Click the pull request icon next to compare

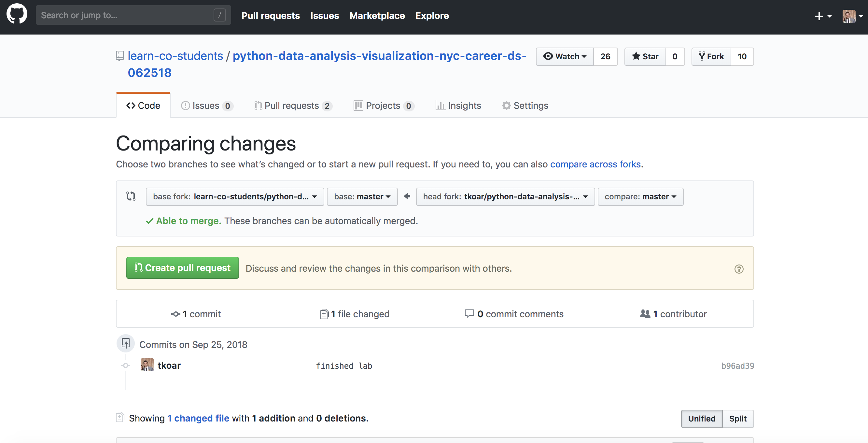tap(131, 197)
